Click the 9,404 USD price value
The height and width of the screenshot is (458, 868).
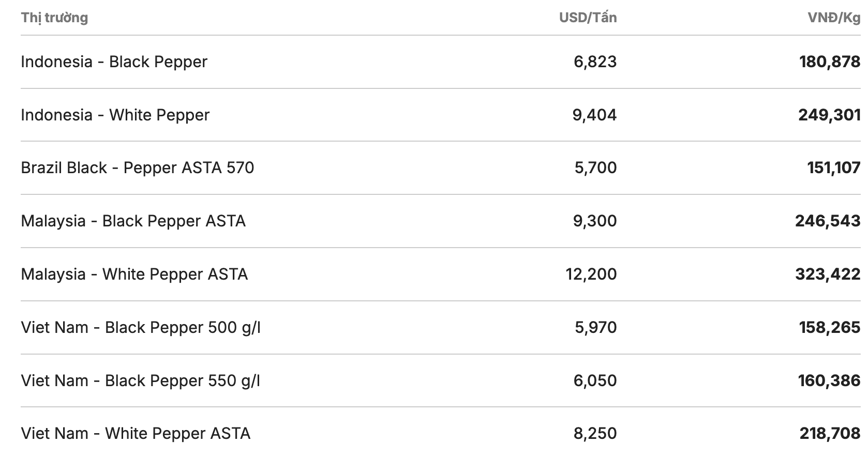tap(594, 115)
